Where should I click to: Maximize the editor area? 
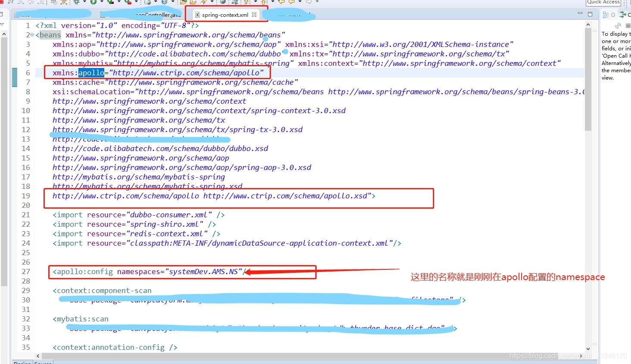click(590, 14)
